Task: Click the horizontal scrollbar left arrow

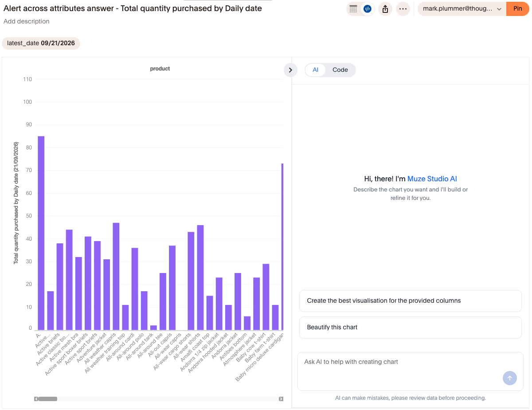Action: (36, 399)
